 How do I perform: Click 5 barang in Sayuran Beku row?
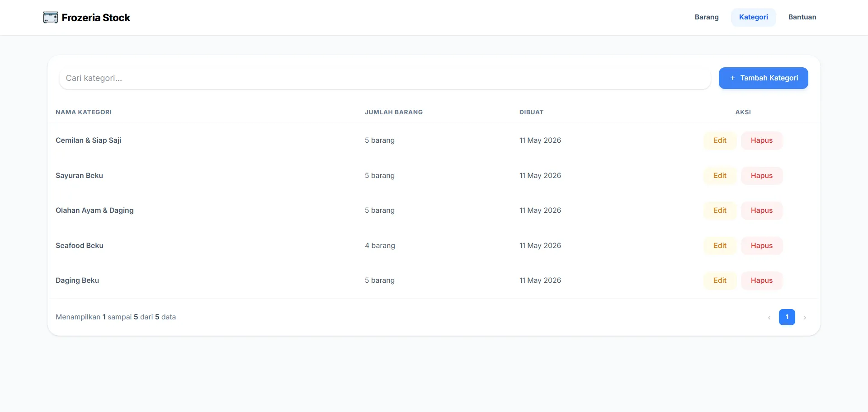pyautogui.click(x=380, y=176)
